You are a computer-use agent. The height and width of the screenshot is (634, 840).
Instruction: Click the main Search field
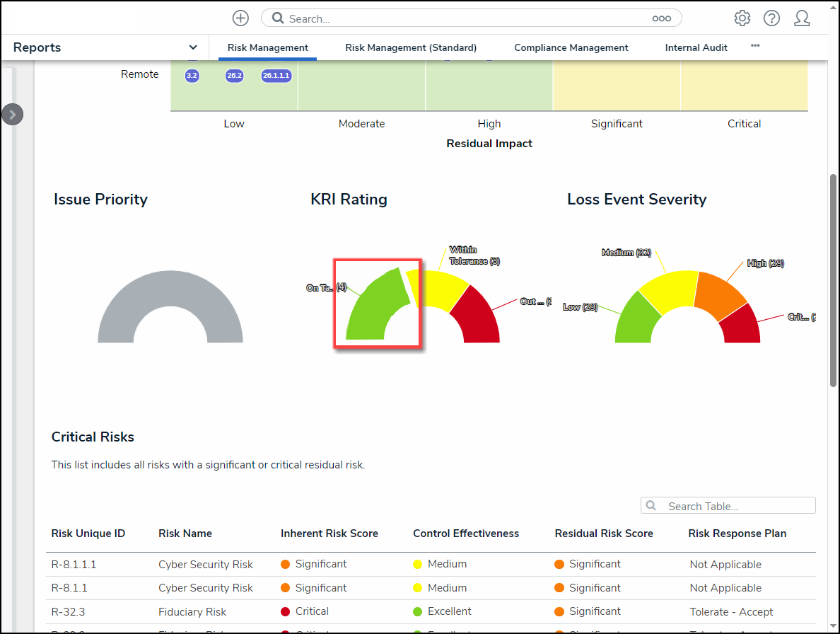(467, 18)
